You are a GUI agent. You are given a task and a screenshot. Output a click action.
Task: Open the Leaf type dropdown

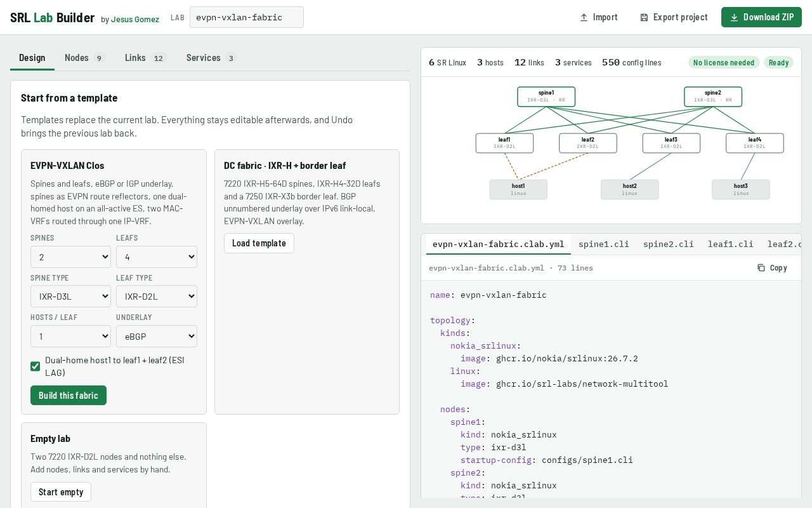point(157,297)
